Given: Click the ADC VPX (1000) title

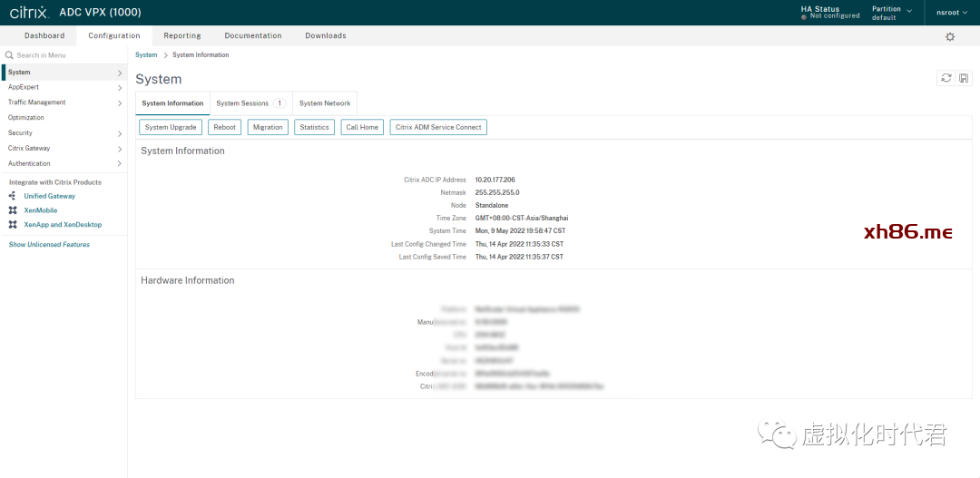Looking at the screenshot, I should 100,13.
